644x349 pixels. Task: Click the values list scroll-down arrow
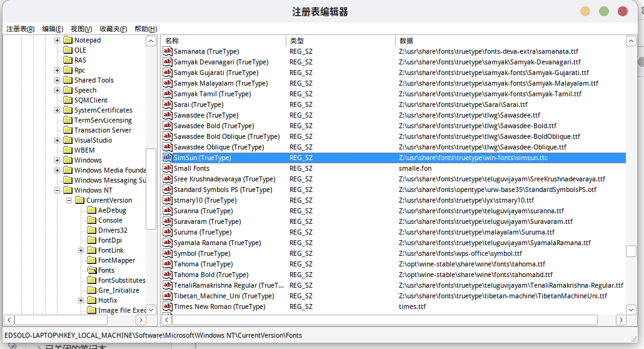click(x=631, y=310)
